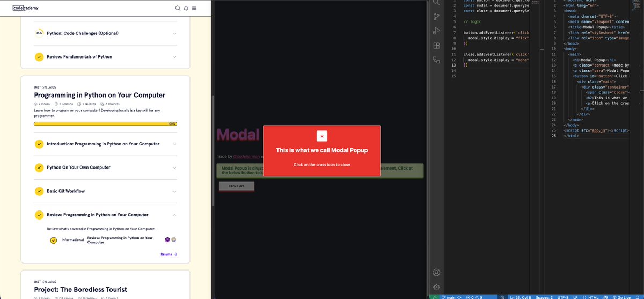Click the 100% unit progress bar
The height and width of the screenshot is (299, 644).
(x=105, y=123)
